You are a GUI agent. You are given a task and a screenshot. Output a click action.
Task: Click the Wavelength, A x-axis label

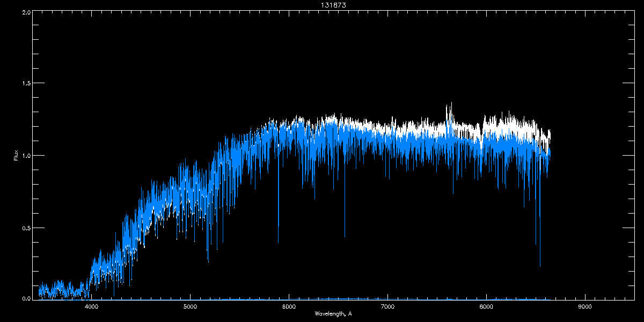click(333, 313)
